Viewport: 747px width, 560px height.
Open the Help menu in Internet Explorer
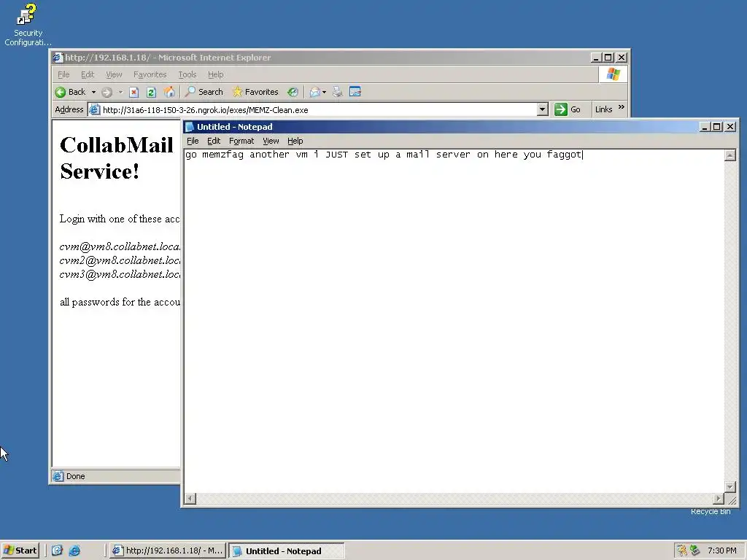(x=215, y=74)
